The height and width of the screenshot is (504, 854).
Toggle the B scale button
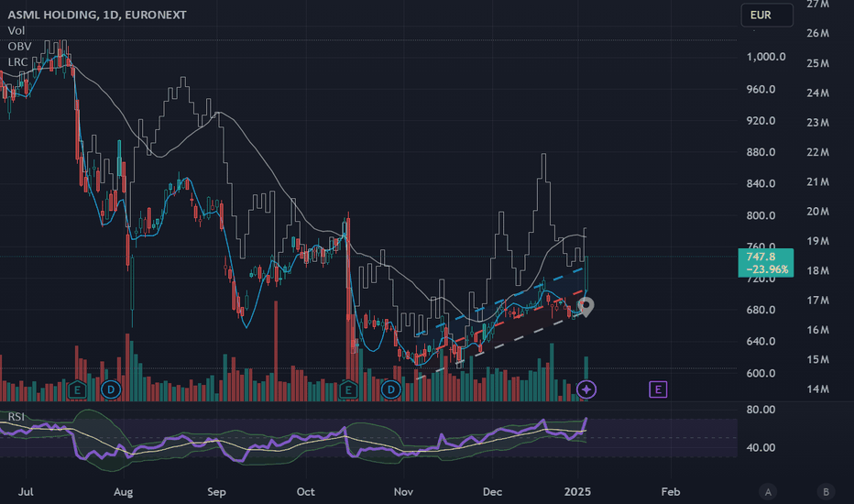[826, 492]
